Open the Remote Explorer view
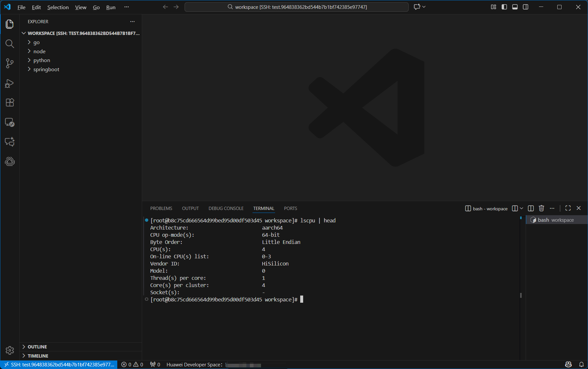Screen dimensions: 588x369 point(10,122)
